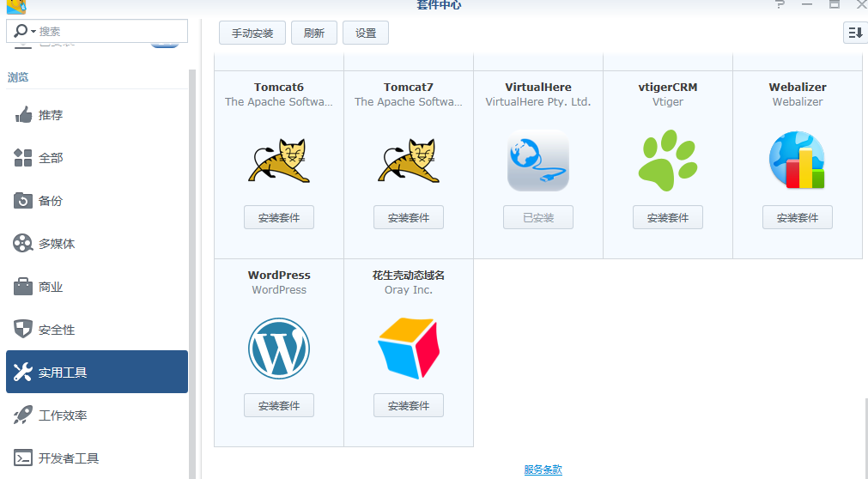The image size is (868, 479).
Task: Select the 推荐 category
Action: point(97,115)
